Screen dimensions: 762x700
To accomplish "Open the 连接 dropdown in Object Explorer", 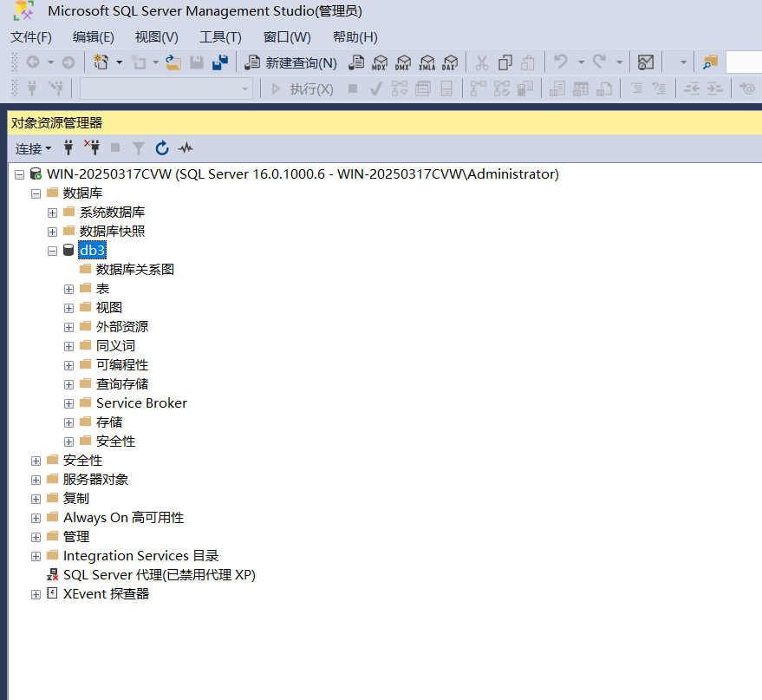I will [33, 148].
